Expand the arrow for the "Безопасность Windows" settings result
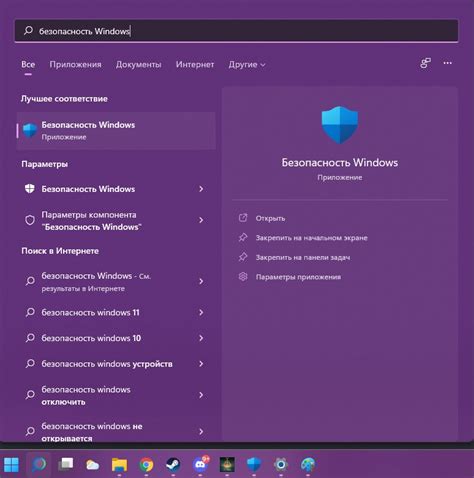The width and height of the screenshot is (474, 478). tap(201, 189)
